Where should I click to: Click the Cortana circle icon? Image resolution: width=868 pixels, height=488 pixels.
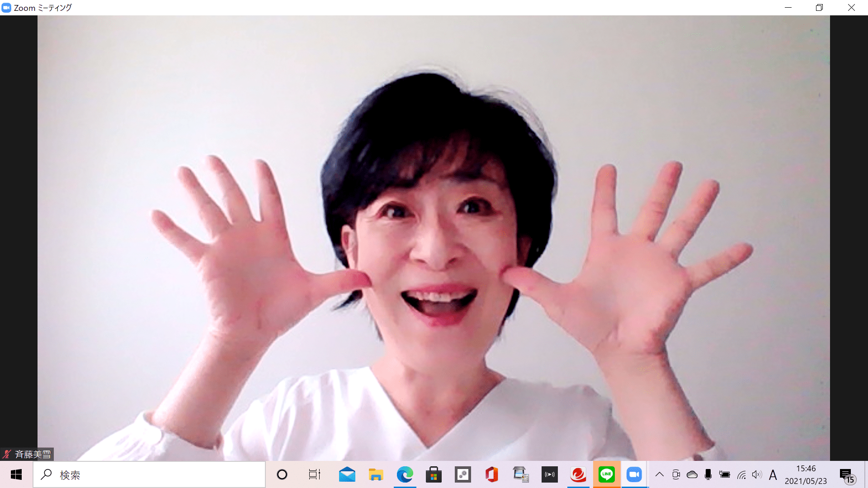coord(282,474)
